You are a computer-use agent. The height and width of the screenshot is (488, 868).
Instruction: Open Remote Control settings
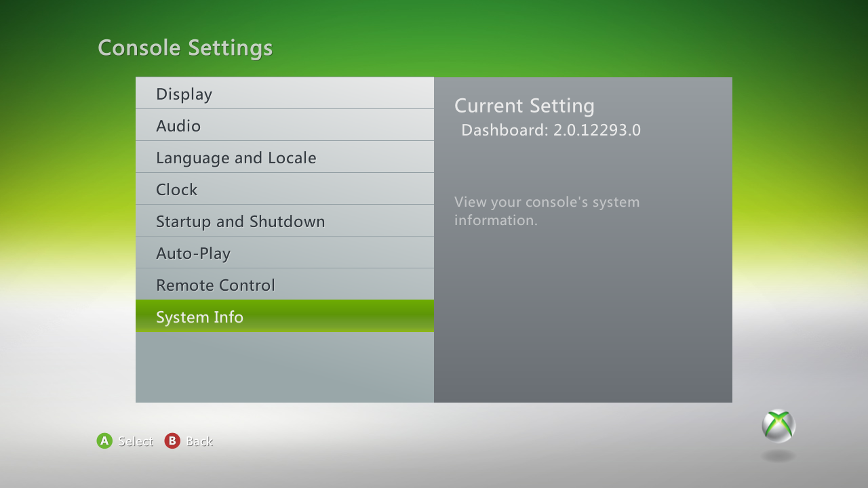(x=285, y=284)
